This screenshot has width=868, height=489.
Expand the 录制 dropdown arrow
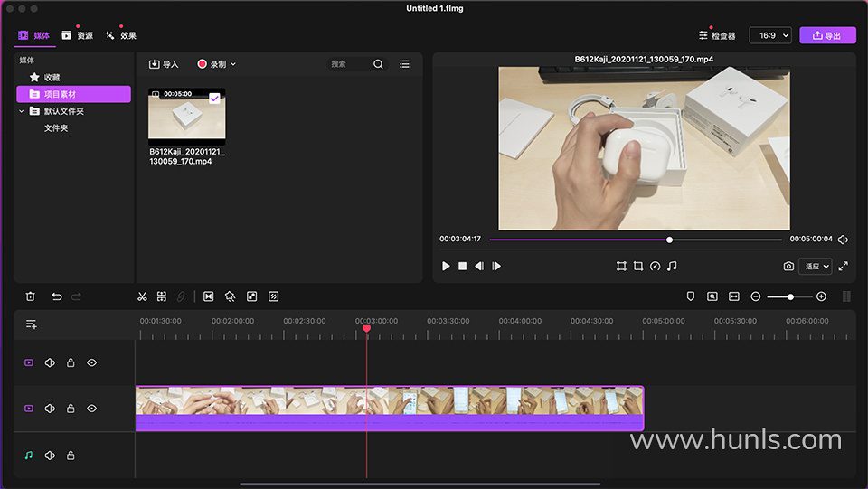click(233, 64)
